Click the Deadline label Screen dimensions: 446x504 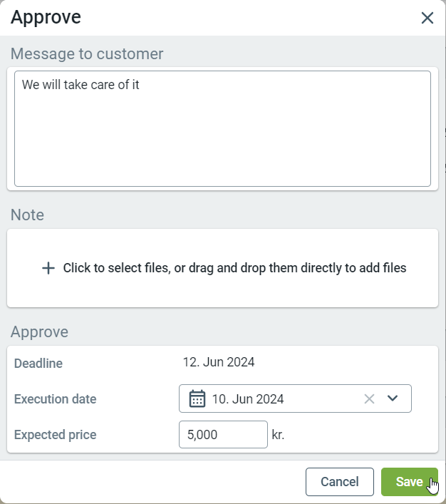pos(38,364)
